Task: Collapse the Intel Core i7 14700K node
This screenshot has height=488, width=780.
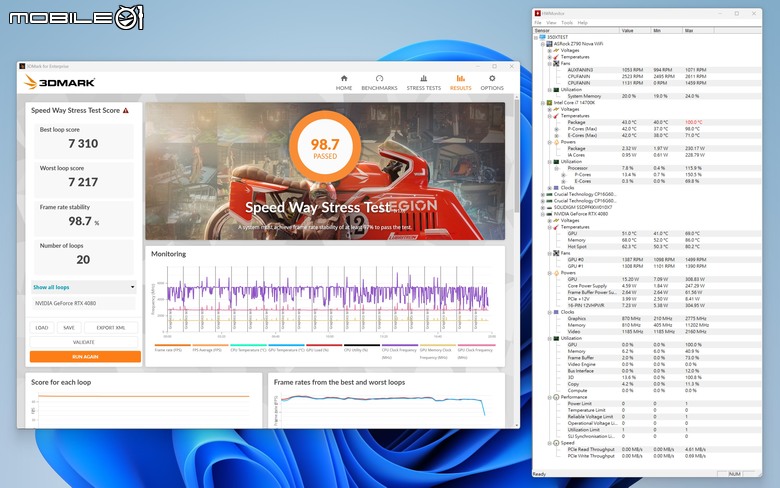Action: (x=543, y=102)
